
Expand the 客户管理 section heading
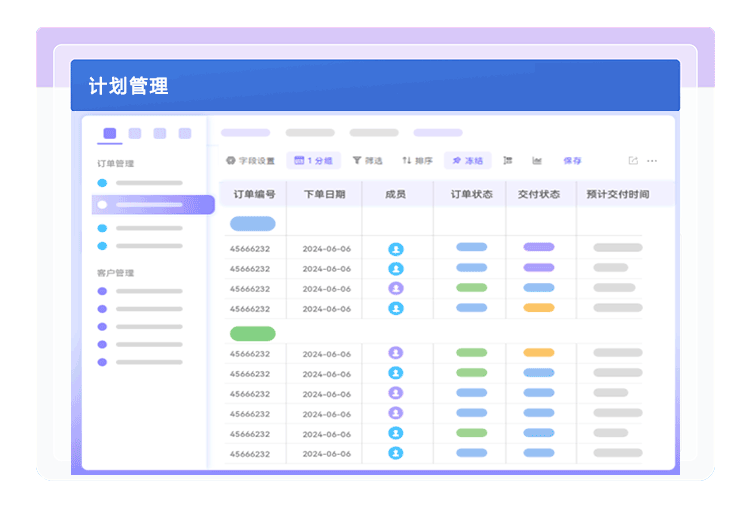pyautogui.click(x=115, y=272)
